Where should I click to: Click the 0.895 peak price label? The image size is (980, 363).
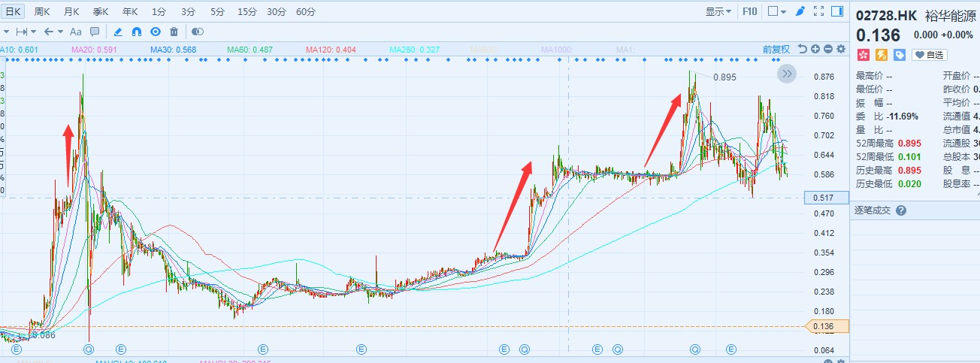(724, 77)
